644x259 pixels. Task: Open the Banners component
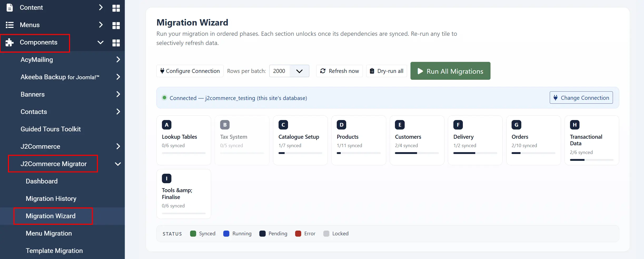click(x=33, y=94)
